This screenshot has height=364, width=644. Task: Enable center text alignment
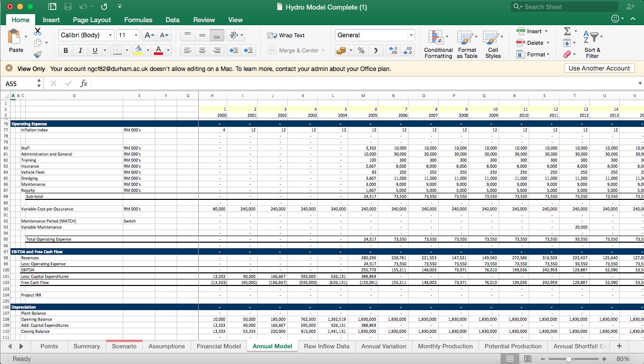(x=202, y=50)
